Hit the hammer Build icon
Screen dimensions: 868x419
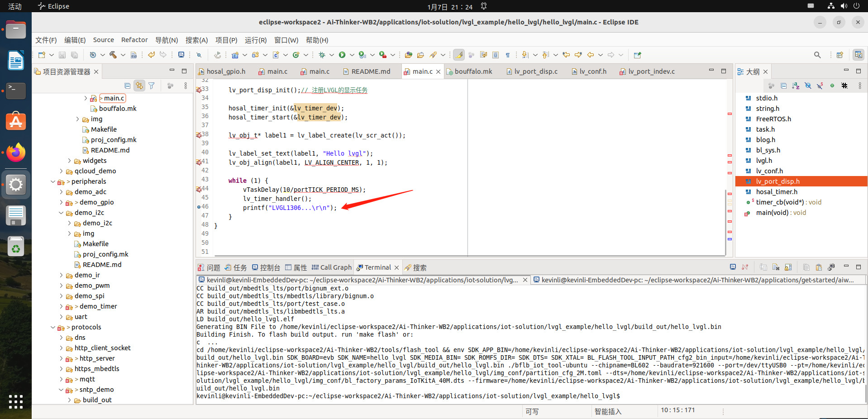(113, 55)
